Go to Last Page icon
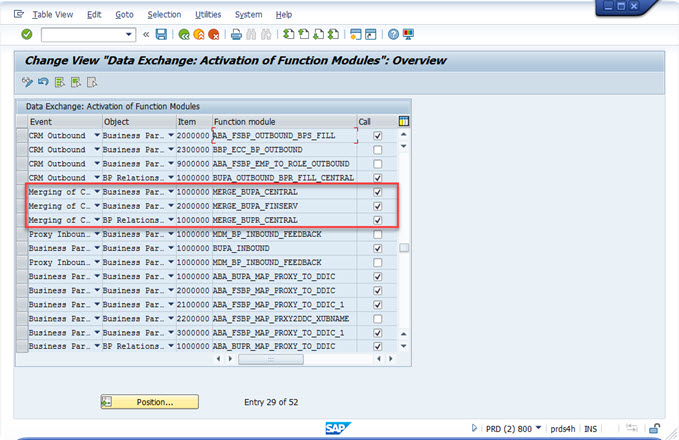Screen dimensions: 679x440 [333, 34]
